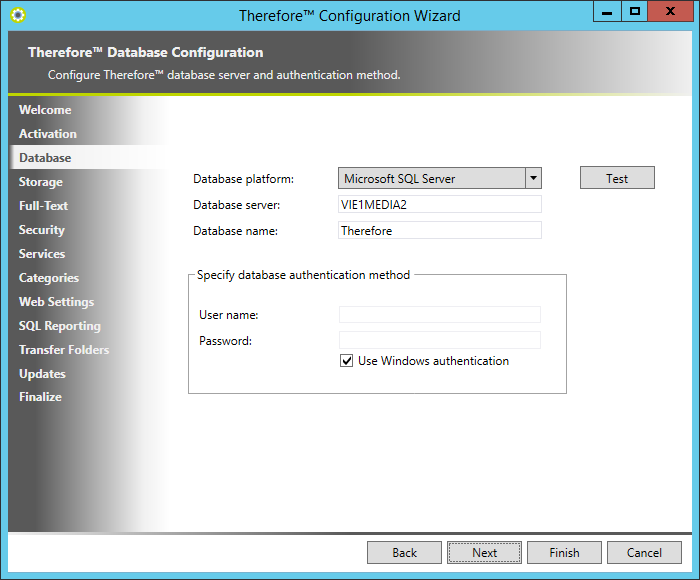
Task: Click the Finish button
Action: tap(564, 552)
